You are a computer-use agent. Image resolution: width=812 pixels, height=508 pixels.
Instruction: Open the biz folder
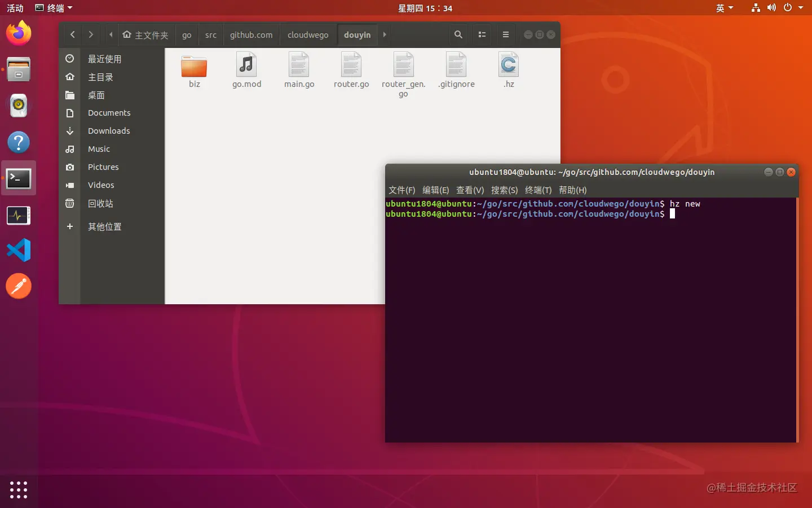click(x=194, y=67)
